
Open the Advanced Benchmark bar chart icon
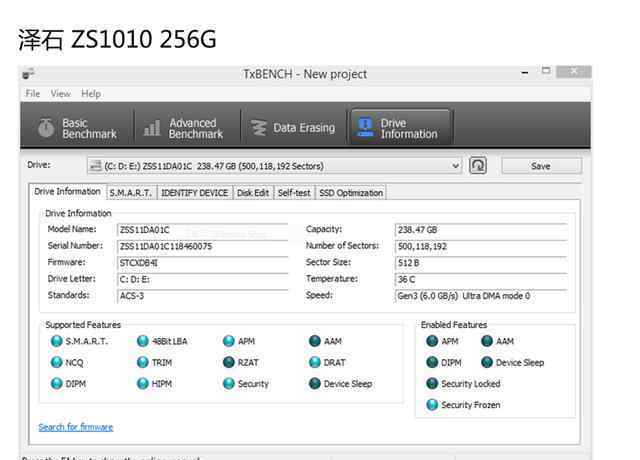[152, 128]
